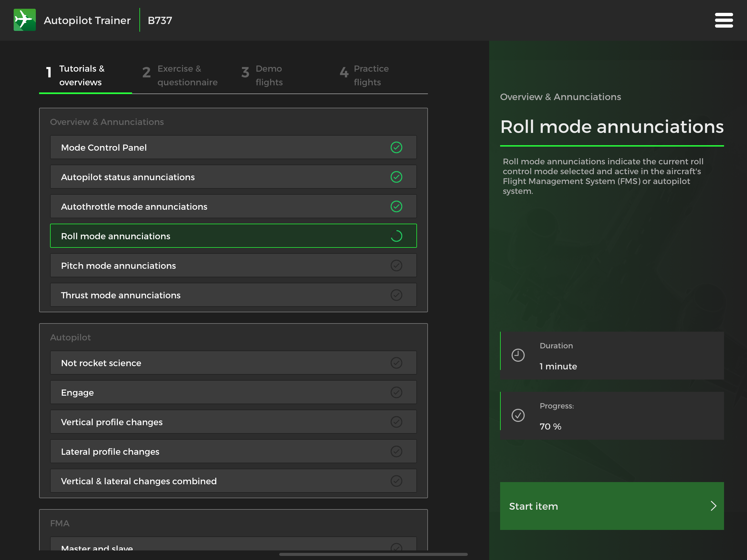The width and height of the screenshot is (747, 560).
Task: Click the Autopilot status annunciations checkmark icon
Action: pos(396,177)
